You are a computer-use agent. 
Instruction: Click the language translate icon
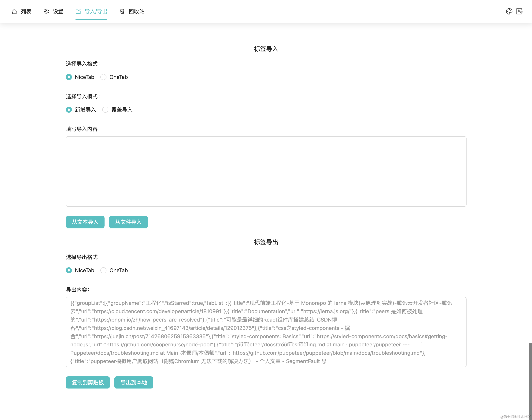coord(520,12)
